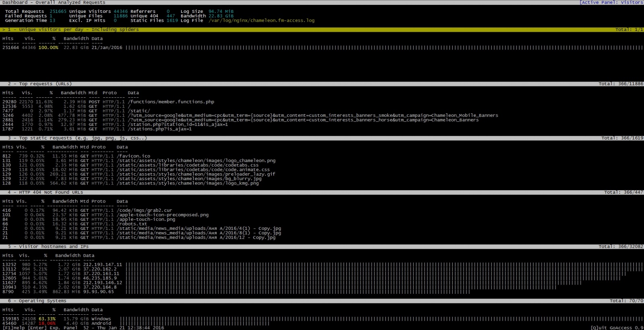Click the POST method in the top requests panel

pos(94,102)
